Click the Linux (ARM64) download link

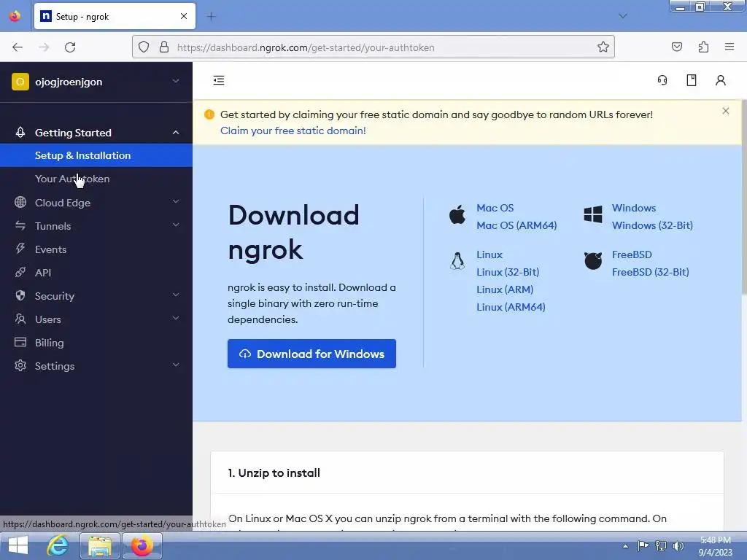(511, 307)
